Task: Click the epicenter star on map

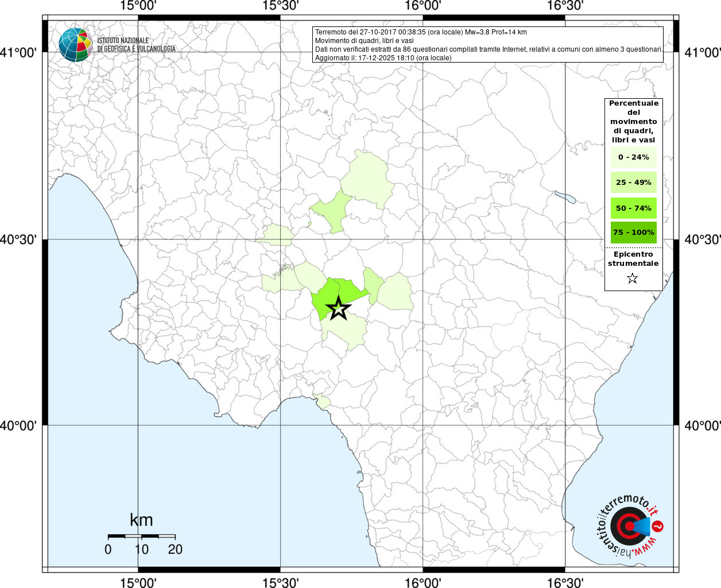Action: coord(339,308)
